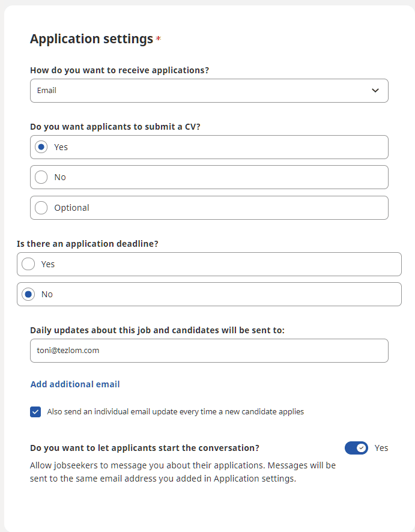415x532 pixels.
Task: Click the Add additional email link
Action: pos(75,384)
